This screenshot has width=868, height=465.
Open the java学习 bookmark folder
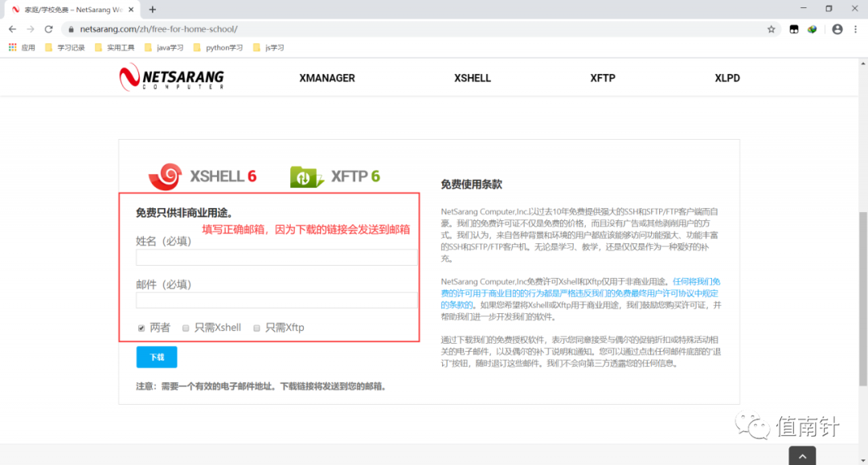tap(164, 47)
